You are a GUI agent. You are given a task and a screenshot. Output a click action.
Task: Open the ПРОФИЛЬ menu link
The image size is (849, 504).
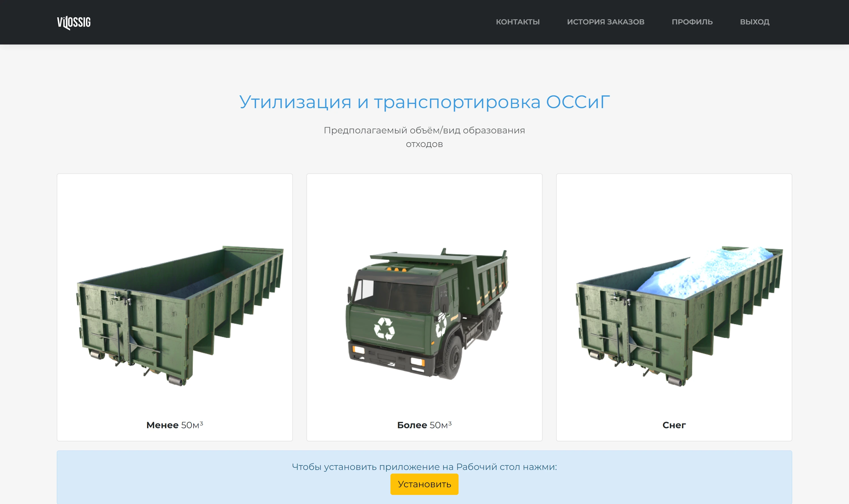692,22
